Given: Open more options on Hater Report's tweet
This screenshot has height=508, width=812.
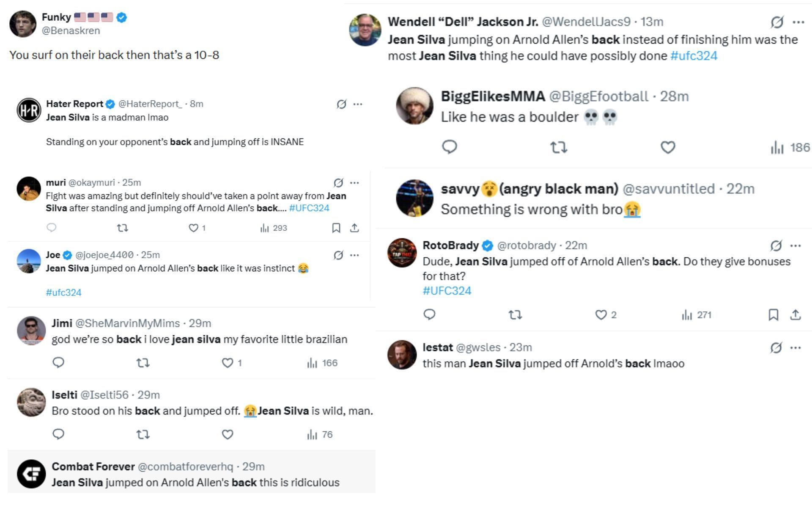Looking at the screenshot, I should (x=357, y=103).
